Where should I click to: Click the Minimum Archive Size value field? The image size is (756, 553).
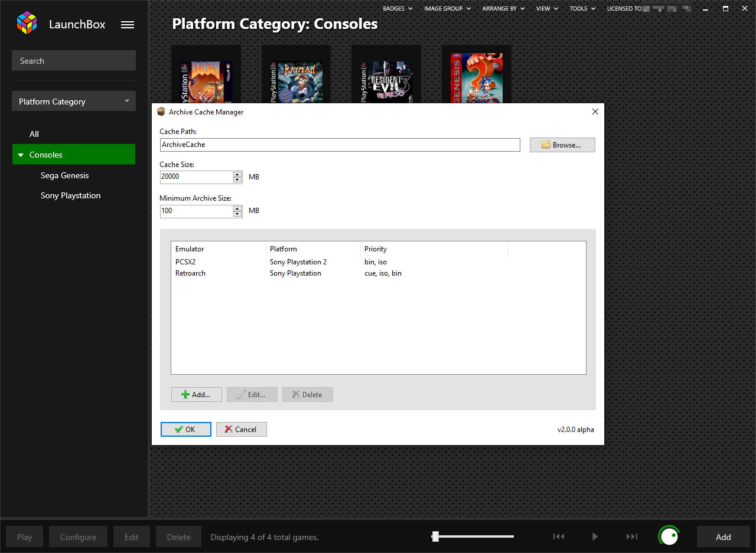tap(197, 211)
